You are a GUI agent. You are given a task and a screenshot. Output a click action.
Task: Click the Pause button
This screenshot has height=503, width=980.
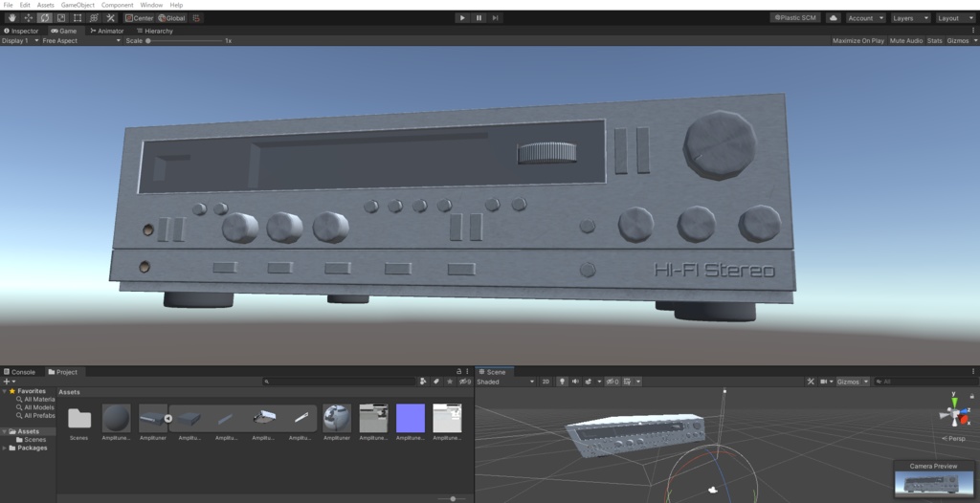(479, 18)
